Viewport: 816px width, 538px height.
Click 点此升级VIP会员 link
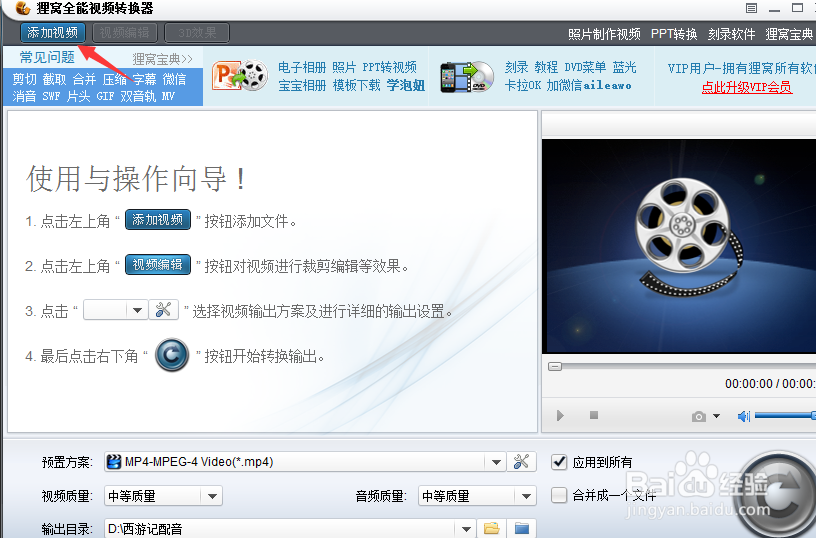pyautogui.click(x=747, y=87)
